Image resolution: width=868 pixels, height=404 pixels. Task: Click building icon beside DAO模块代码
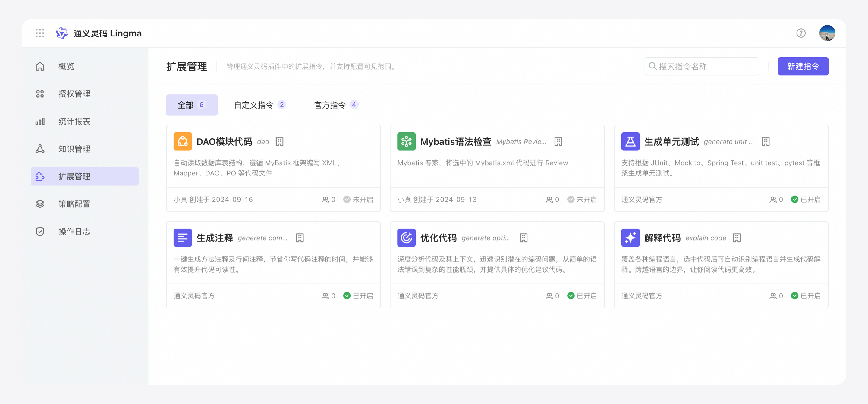(x=279, y=141)
